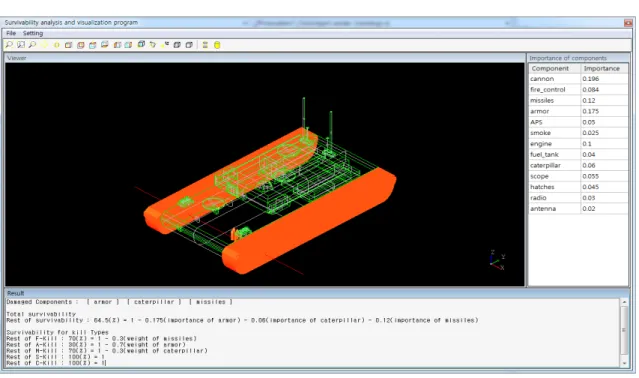Click the Result panel scrollbar up arrow
Image resolution: width=639 pixels, height=378 pixels.
point(624,302)
